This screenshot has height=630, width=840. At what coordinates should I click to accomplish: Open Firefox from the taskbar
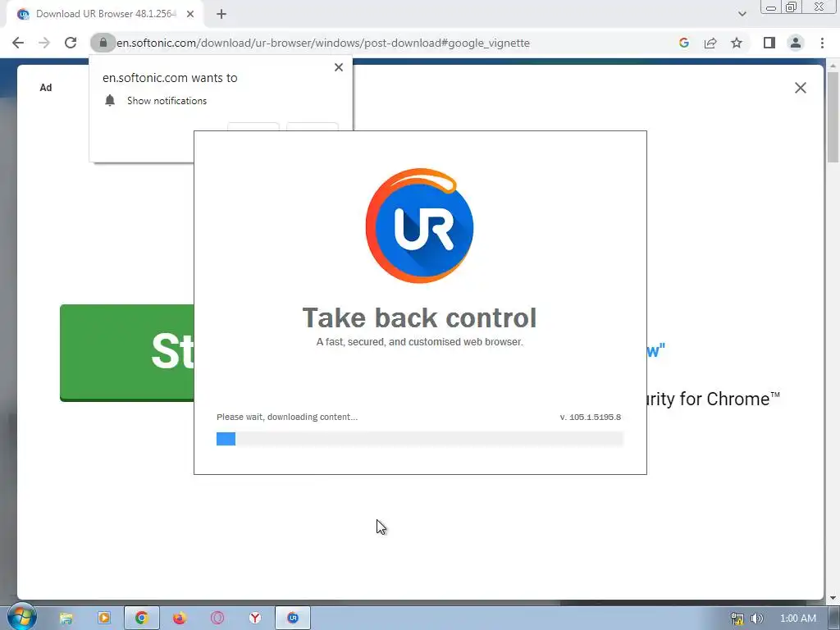tap(180, 619)
